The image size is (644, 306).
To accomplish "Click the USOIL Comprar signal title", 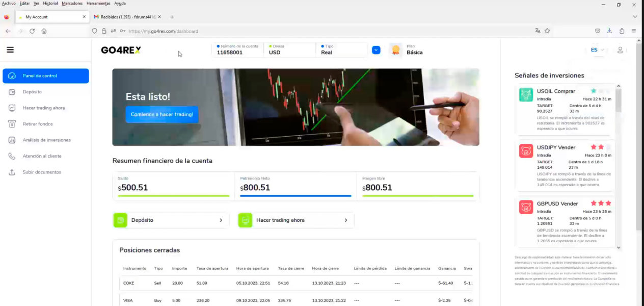I will click(556, 91).
